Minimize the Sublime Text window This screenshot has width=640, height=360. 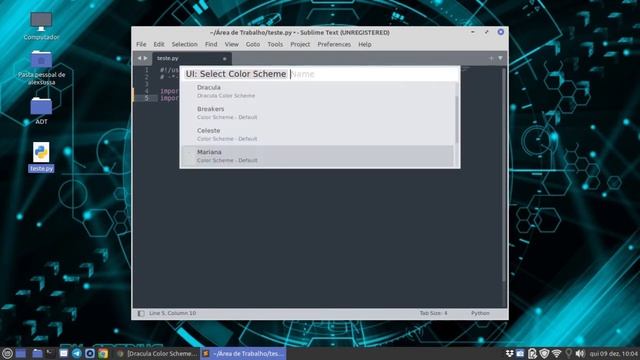coord(473,32)
